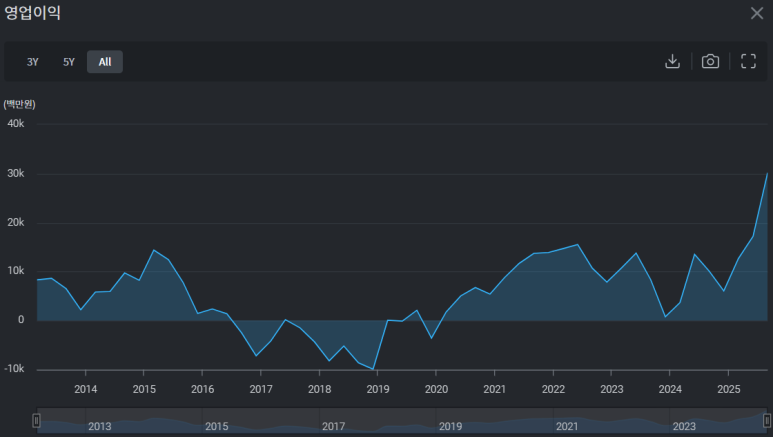Click the early 2015 peak on the line
This screenshot has height=437, width=773.
154,250
